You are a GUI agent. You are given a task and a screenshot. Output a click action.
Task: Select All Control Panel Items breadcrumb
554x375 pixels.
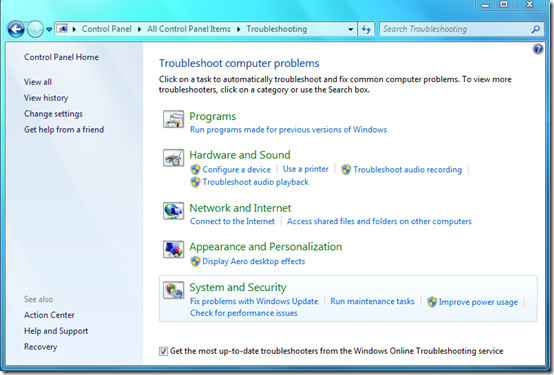click(x=189, y=29)
